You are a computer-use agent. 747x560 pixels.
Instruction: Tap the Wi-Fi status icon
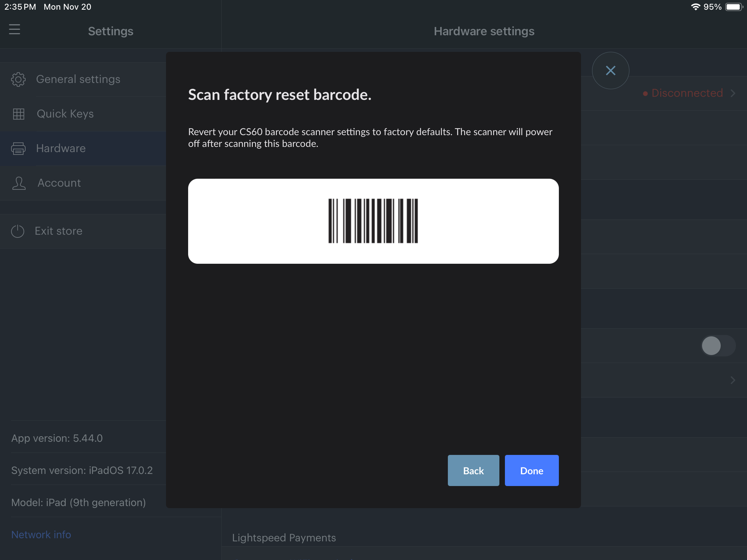pos(695,7)
